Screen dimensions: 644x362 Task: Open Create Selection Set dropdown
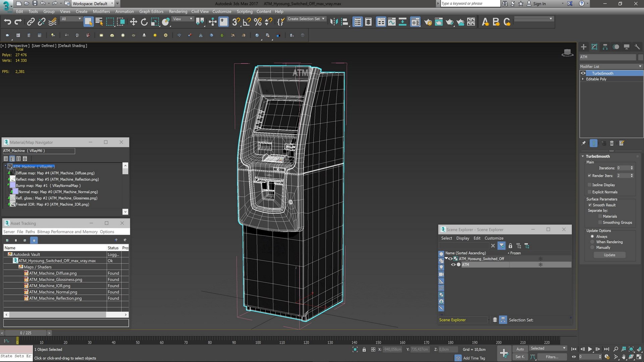pos(306,19)
